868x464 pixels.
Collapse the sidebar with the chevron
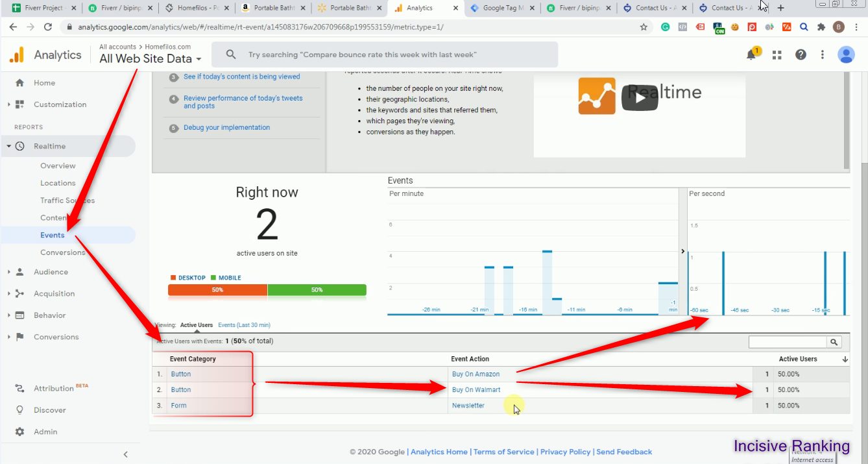tap(126, 454)
